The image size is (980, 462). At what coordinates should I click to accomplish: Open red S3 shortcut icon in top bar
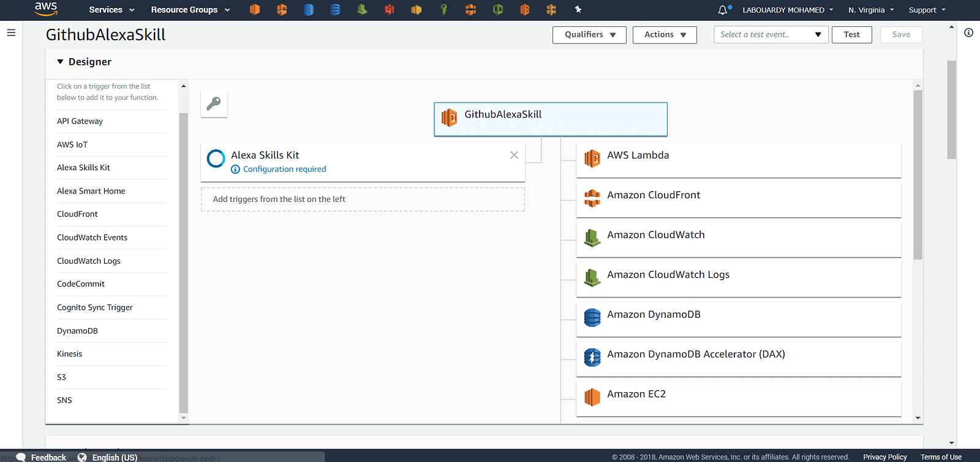click(390, 10)
